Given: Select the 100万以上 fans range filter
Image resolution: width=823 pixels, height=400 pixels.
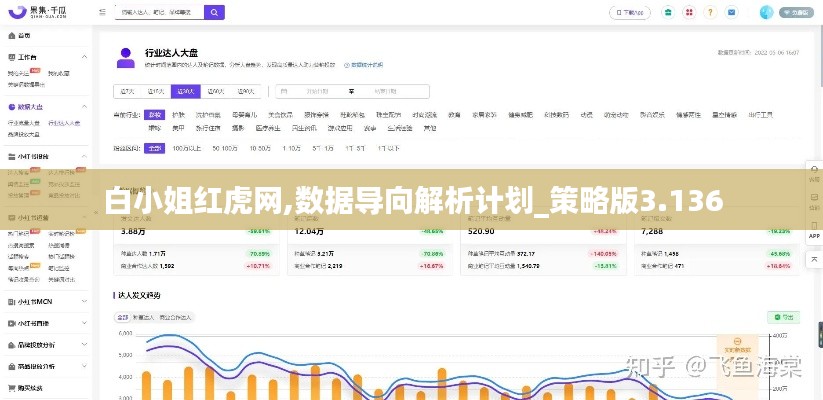Looking at the screenshot, I should pos(186,148).
